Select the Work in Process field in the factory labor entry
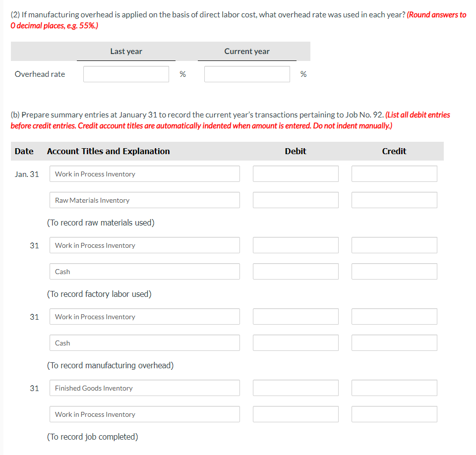 pyautogui.click(x=144, y=245)
